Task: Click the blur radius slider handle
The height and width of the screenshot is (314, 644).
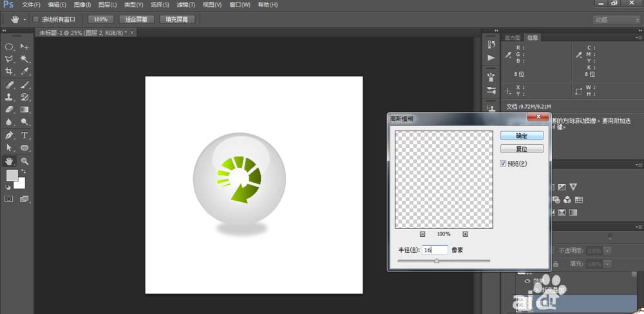Action: point(437,261)
